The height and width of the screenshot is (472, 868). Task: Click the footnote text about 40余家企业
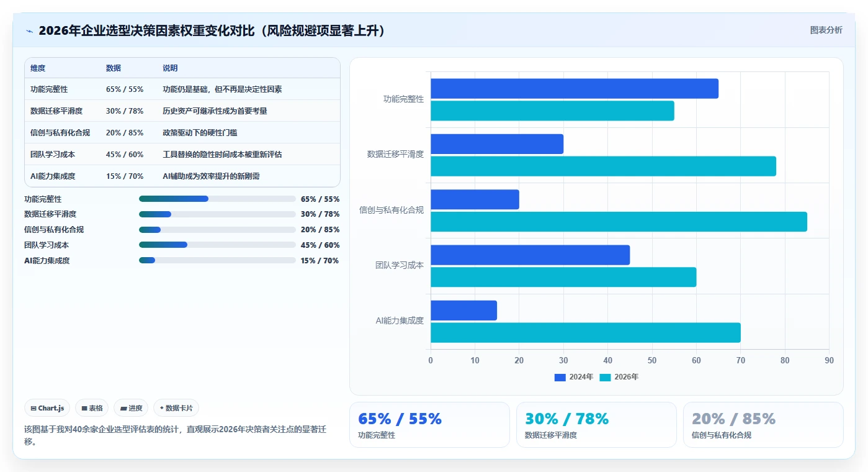pyautogui.click(x=176, y=435)
